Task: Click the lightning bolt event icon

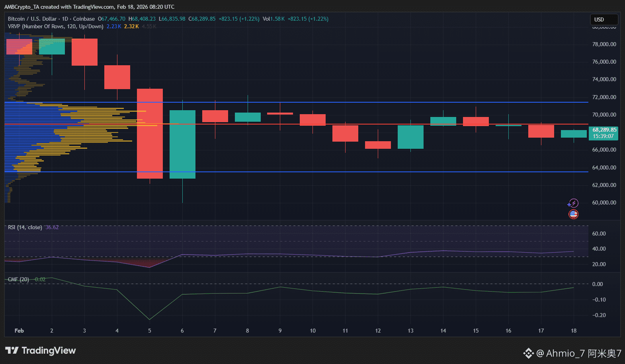Action: 573,203
